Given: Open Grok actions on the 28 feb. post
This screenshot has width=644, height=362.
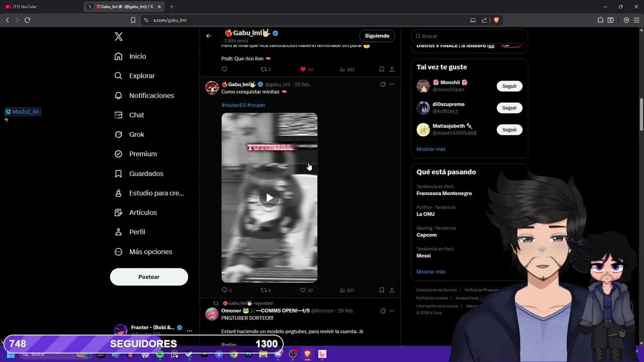Looking at the screenshot, I should [x=383, y=84].
